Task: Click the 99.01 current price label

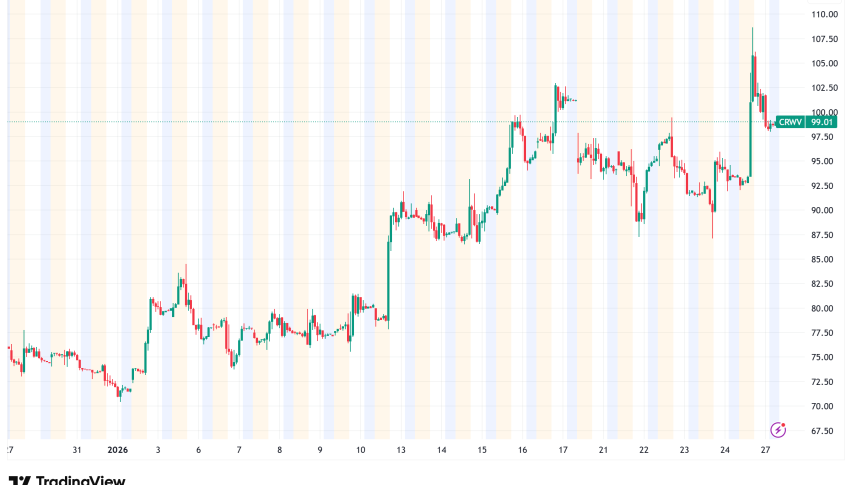Action: coord(820,121)
